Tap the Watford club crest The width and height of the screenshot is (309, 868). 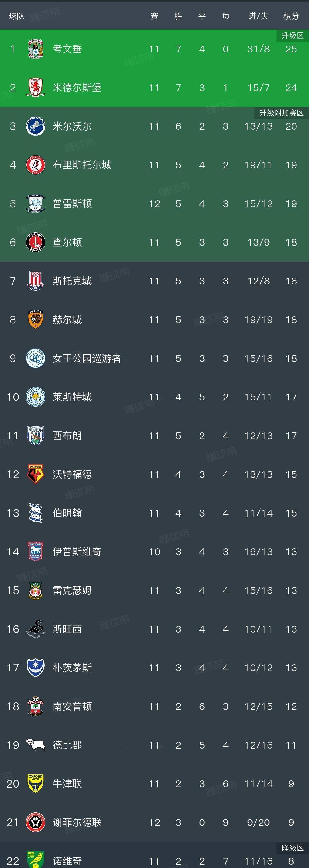tap(36, 474)
